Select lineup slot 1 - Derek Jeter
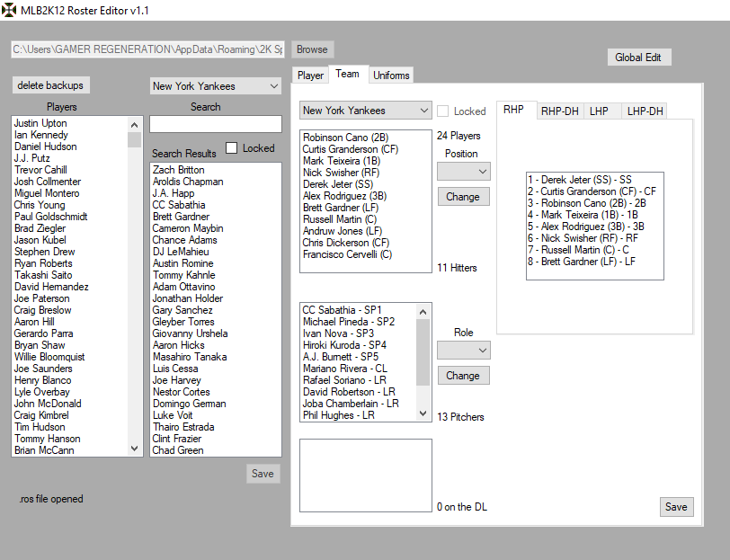This screenshot has width=730, height=560. [x=579, y=180]
